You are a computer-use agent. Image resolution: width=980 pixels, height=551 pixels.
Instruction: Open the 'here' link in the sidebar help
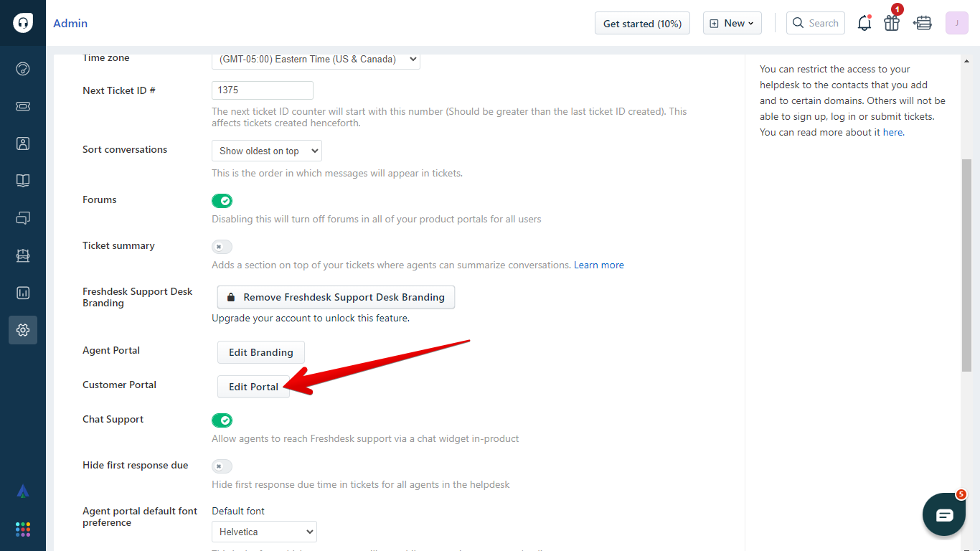click(x=892, y=132)
